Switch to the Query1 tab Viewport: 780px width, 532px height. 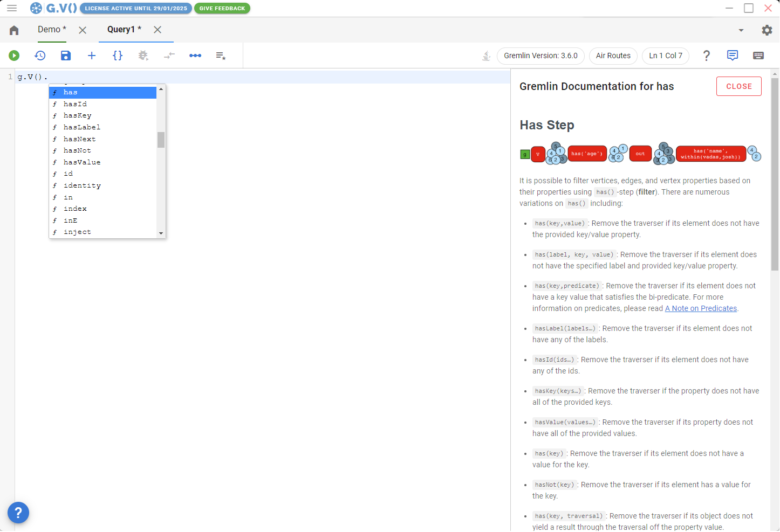point(121,30)
